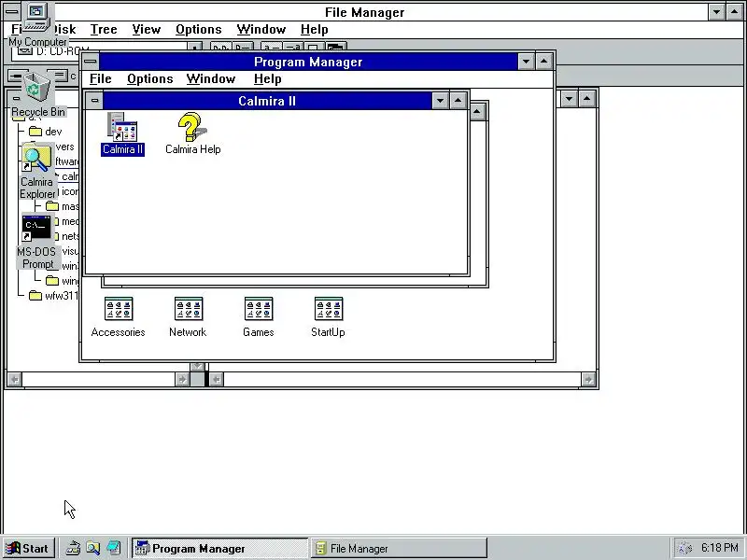Image resolution: width=747 pixels, height=560 pixels.
Task: Open File Manager's Options menu
Action: tap(199, 30)
